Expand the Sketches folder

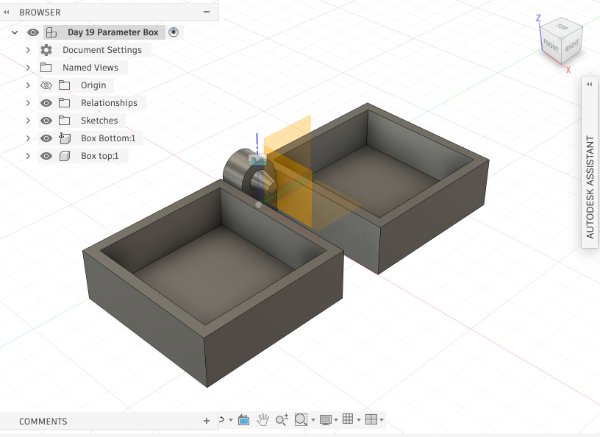point(28,121)
